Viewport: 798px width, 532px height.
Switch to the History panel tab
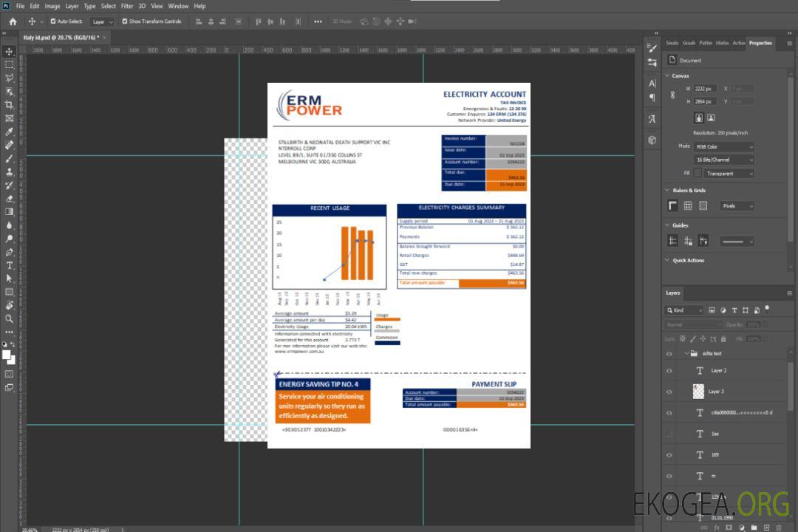click(x=722, y=43)
